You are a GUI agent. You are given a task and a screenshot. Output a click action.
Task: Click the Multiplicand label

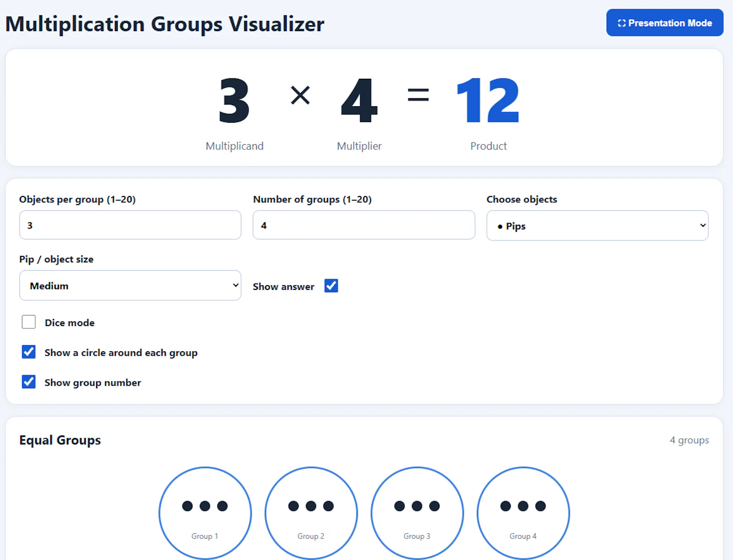[x=235, y=146]
